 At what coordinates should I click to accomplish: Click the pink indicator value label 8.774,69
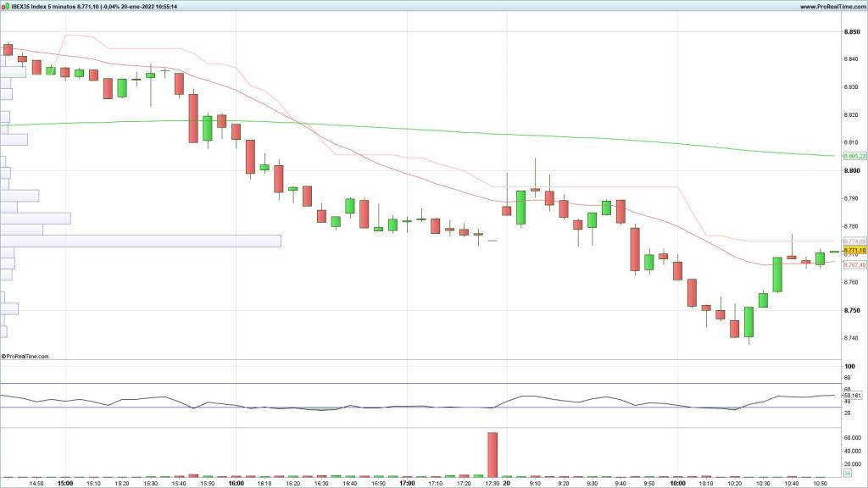click(x=854, y=242)
